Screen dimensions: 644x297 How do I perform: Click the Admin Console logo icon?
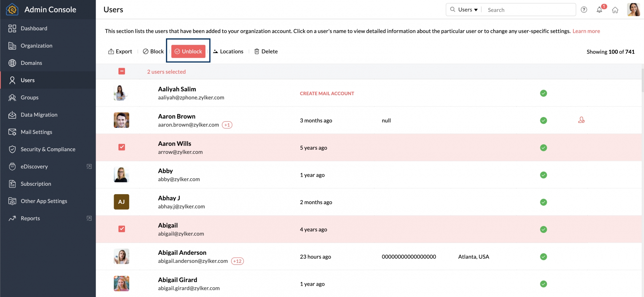tap(12, 9)
